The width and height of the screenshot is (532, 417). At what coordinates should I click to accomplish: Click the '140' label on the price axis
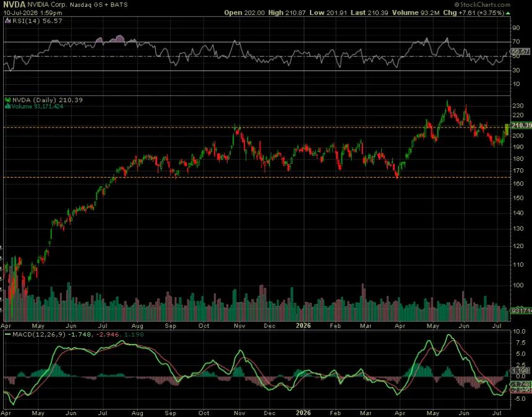pyautogui.click(x=518, y=213)
